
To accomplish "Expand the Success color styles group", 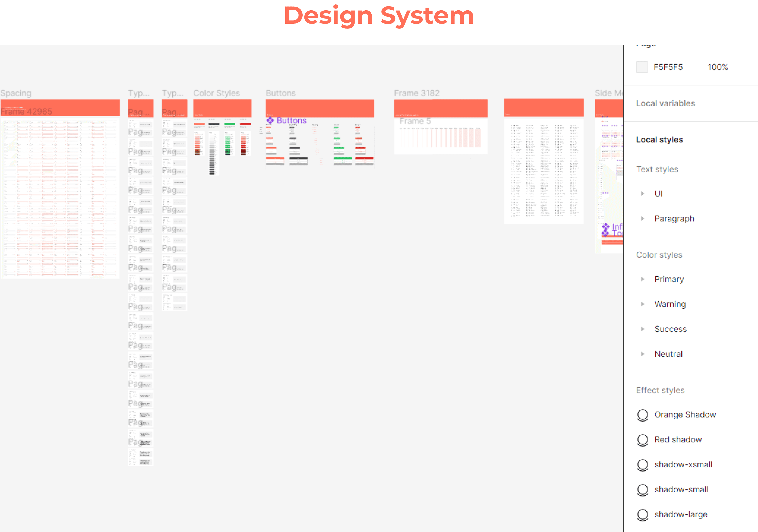I will pos(642,329).
